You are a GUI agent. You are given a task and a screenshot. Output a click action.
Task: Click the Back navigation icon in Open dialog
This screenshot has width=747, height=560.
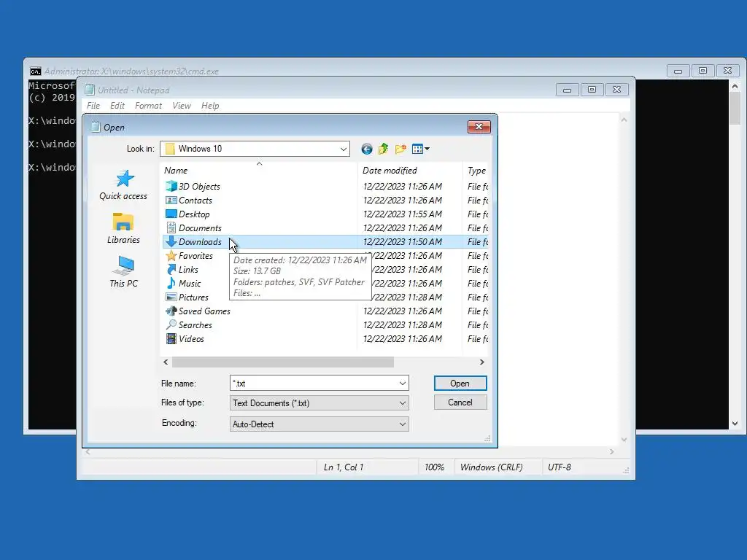366,149
